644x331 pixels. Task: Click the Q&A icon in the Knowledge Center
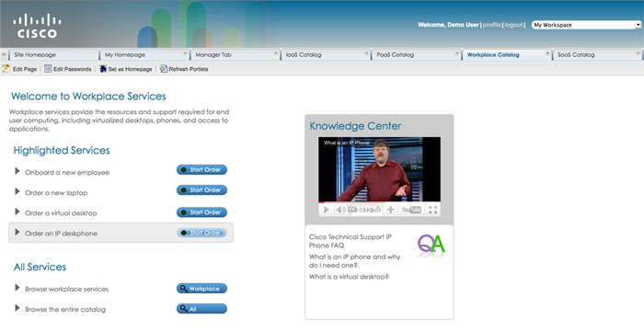(x=431, y=245)
